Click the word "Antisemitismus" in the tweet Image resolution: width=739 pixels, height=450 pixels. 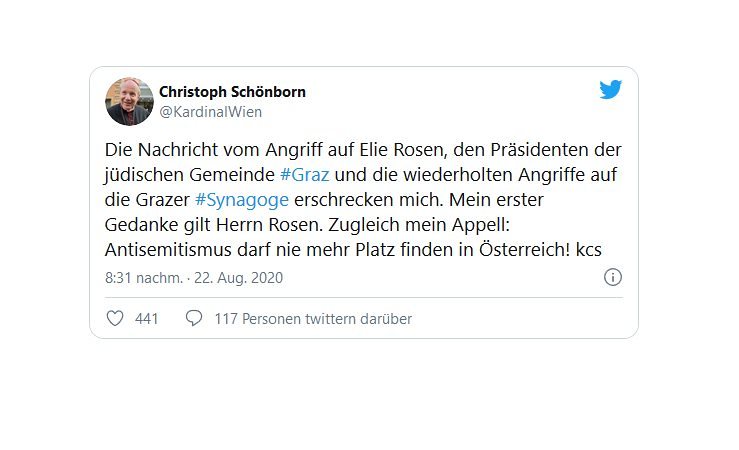(165, 249)
